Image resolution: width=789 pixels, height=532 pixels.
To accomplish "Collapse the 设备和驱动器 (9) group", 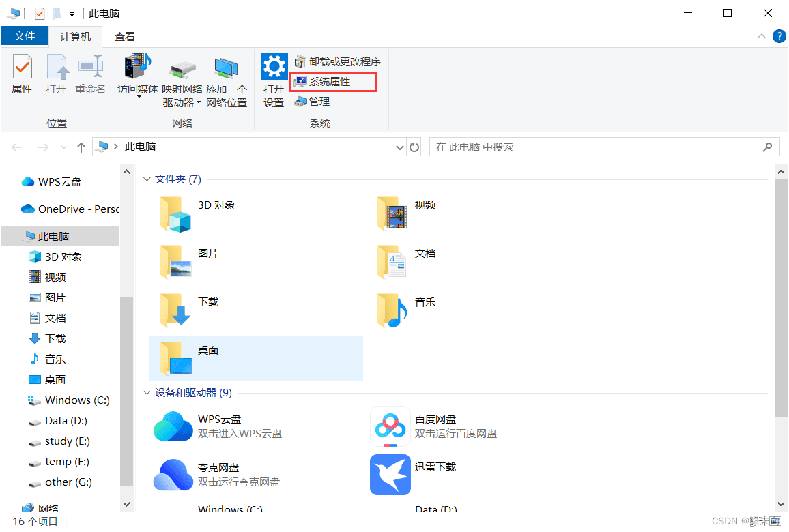I will (147, 393).
